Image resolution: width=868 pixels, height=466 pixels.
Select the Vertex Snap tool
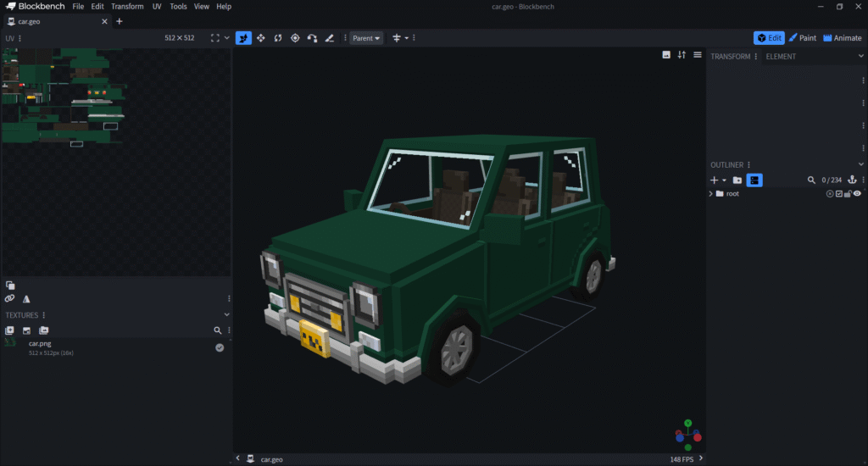(312, 38)
